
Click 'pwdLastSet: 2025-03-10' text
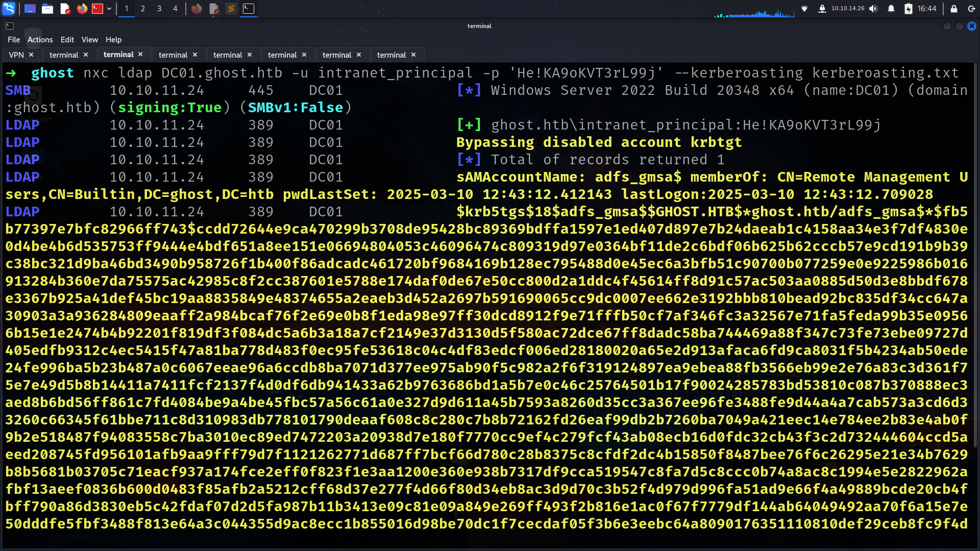(378, 194)
